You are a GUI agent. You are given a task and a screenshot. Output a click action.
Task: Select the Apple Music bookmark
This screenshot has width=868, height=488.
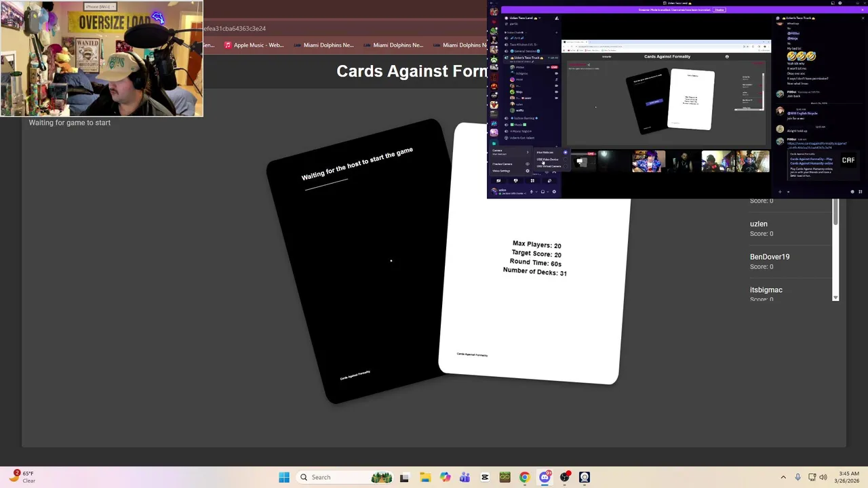tap(254, 45)
